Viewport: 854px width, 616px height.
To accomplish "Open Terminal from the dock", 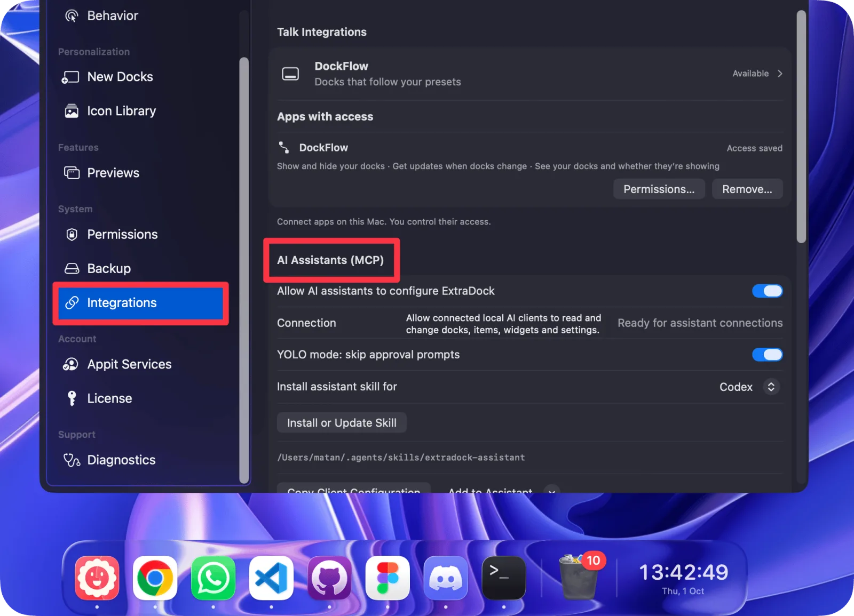I will 504,578.
